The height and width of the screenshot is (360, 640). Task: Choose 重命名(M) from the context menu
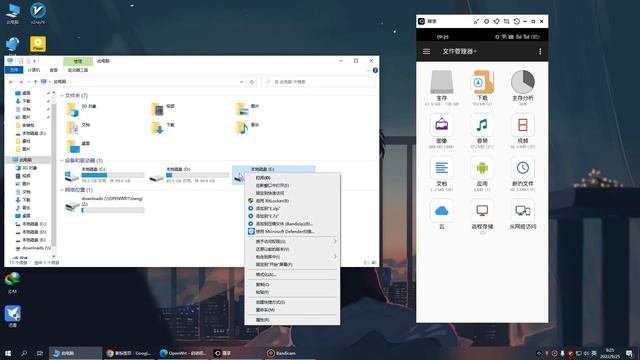(x=292, y=310)
